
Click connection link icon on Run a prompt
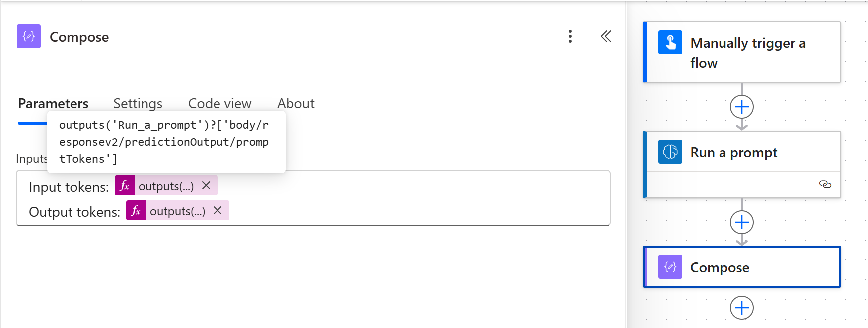825,184
